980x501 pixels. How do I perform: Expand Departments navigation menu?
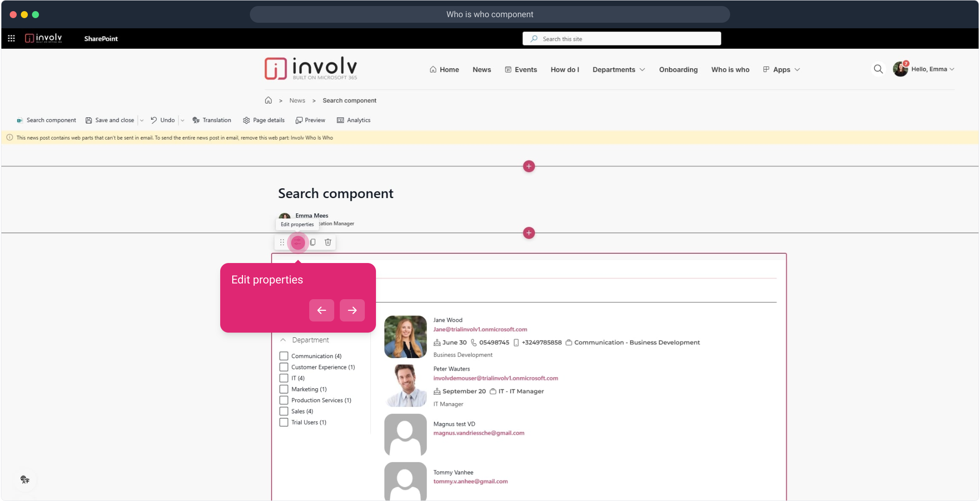(x=618, y=70)
